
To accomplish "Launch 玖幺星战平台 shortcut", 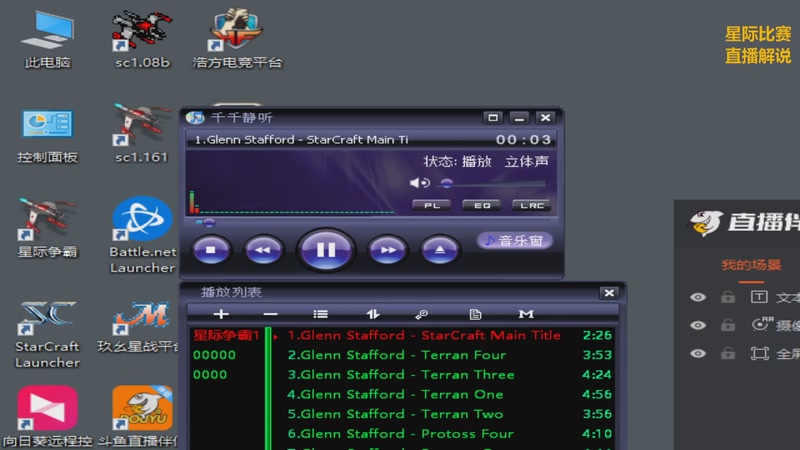I will click(139, 327).
